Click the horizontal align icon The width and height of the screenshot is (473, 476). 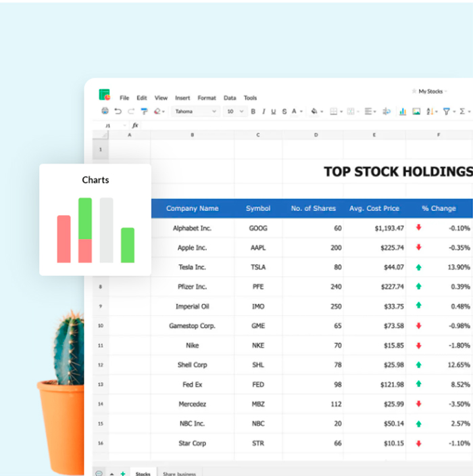coord(368,112)
